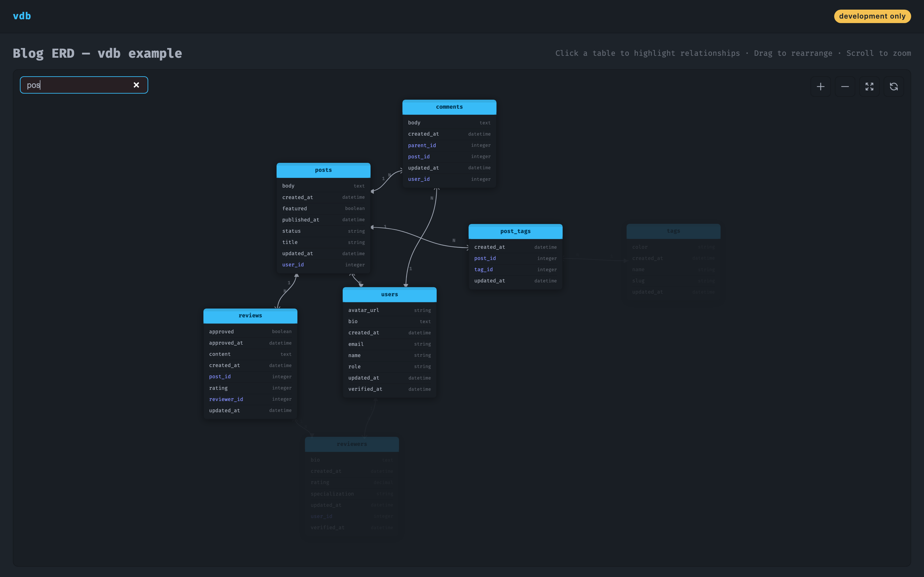Click the dimmed tags table header
The height and width of the screenshot is (577, 924).
click(673, 231)
